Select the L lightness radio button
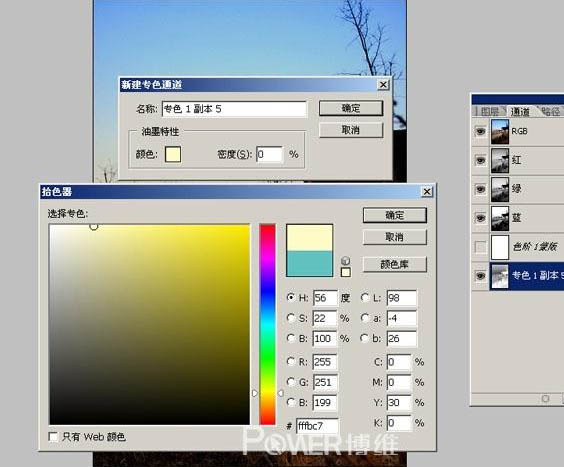 click(365, 298)
